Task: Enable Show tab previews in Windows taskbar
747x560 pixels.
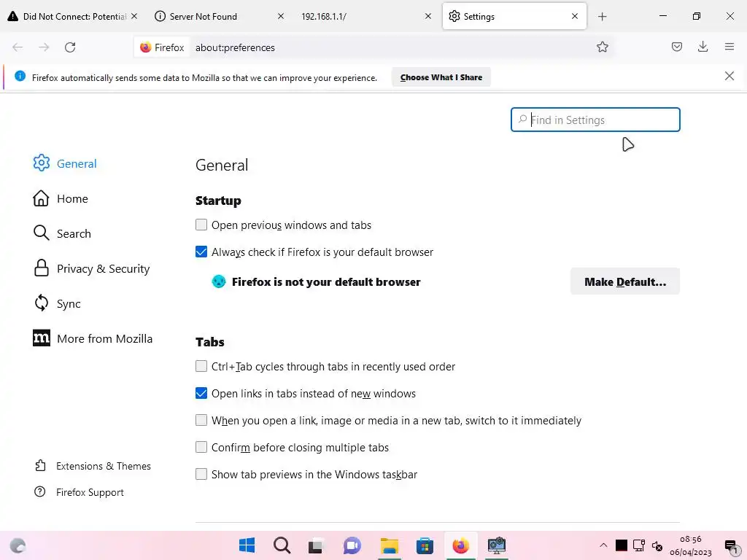Action: (x=201, y=474)
